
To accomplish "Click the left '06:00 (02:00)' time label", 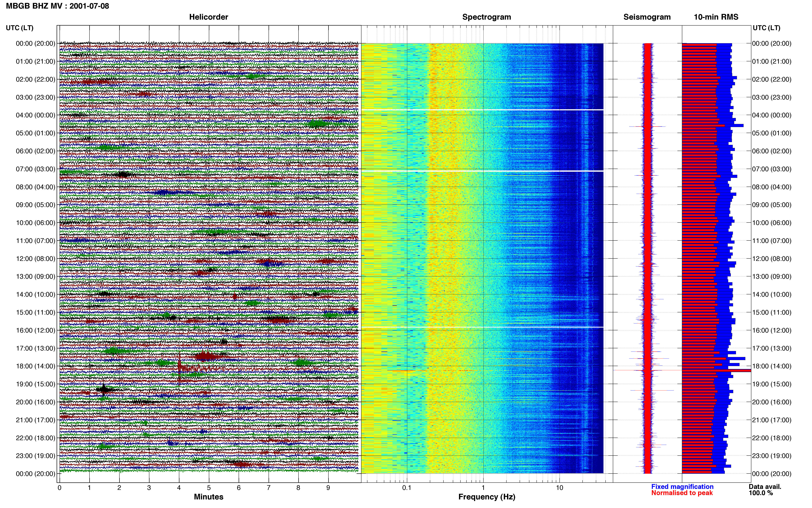I will [36, 151].
